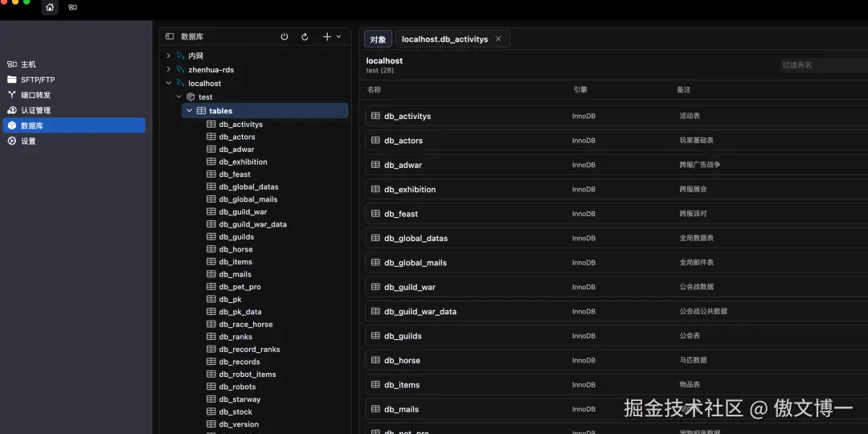The width and height of the screenshot is (868, 434).
Task: Refresh the database tree
Action: coord(305,36)
